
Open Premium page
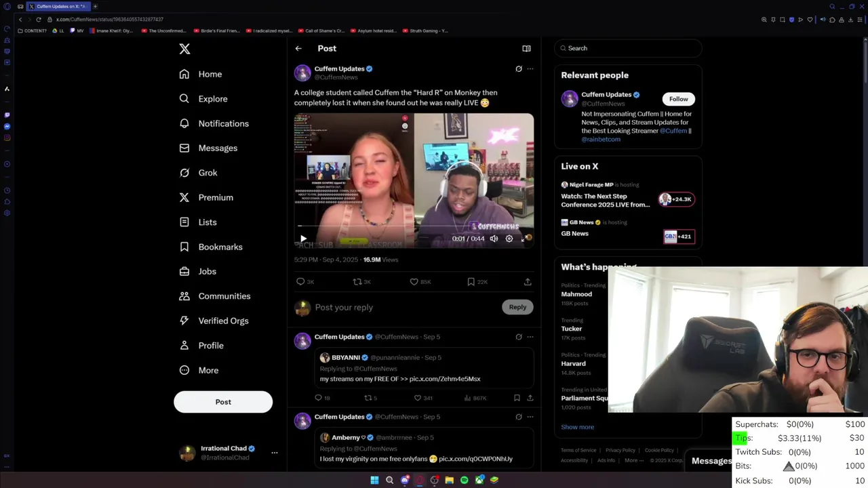tap(206, 197)
